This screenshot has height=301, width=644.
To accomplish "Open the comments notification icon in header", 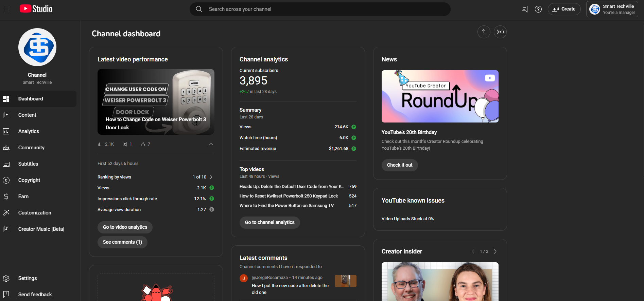I will [x=525, y=9].
